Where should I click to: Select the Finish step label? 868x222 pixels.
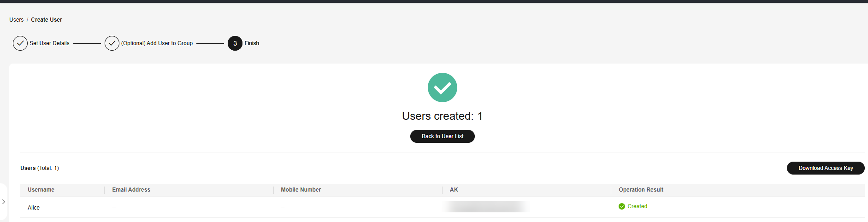pos(252,43)
